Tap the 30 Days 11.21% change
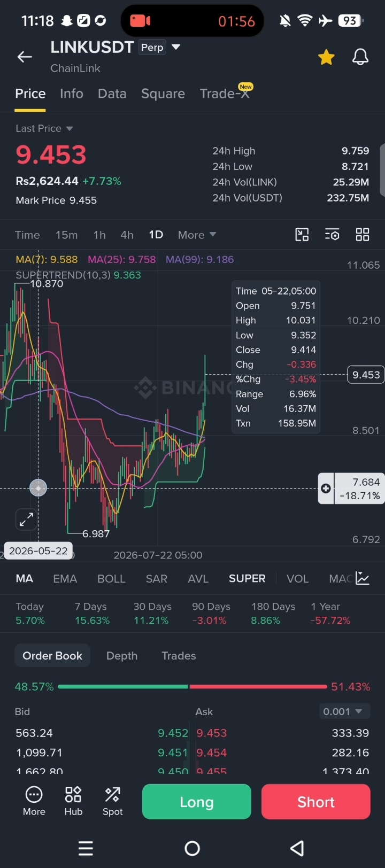This screenshot has height=868, width=385. click(152, 614)
